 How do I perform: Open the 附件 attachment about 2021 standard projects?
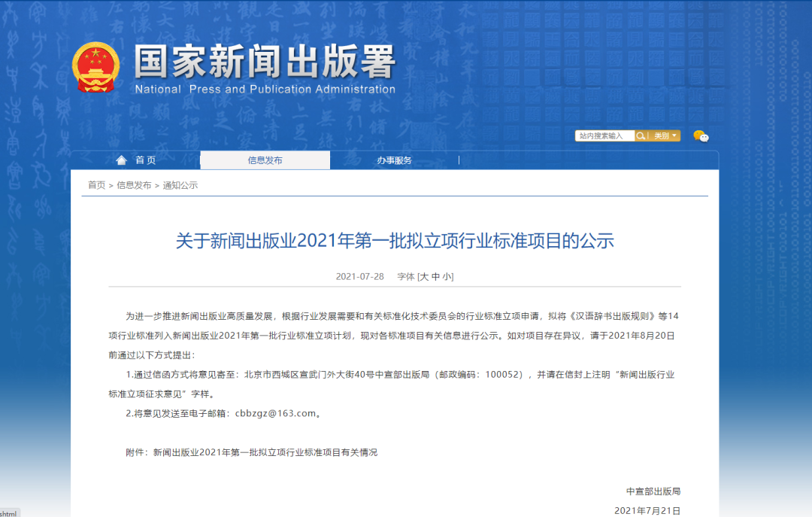[265, 452]
